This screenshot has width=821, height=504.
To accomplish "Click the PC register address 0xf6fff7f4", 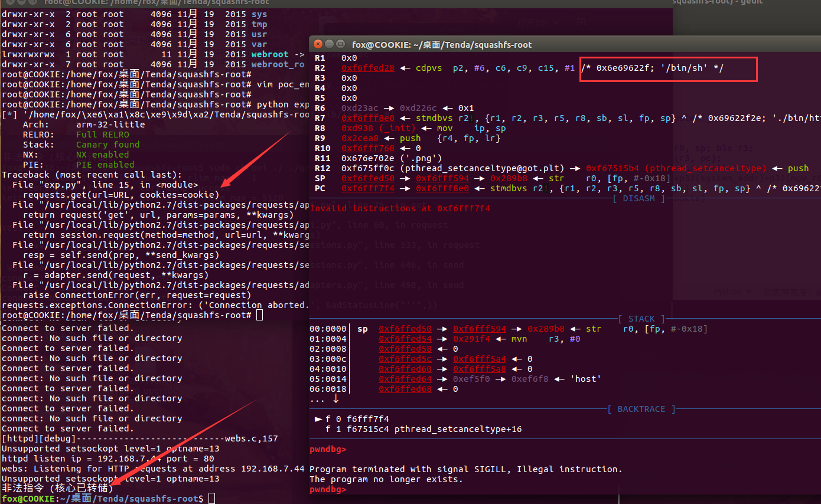I will (x=368, y=188).
